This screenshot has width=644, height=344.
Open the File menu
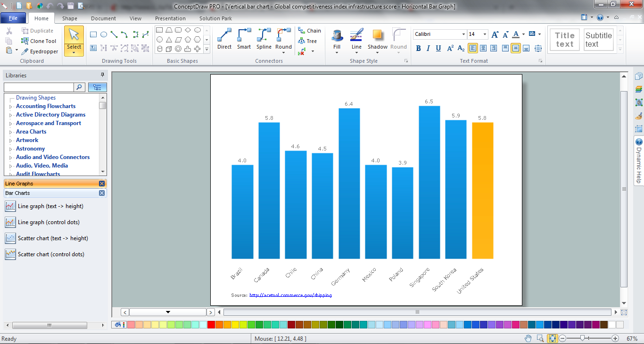(x=13, y=18)
